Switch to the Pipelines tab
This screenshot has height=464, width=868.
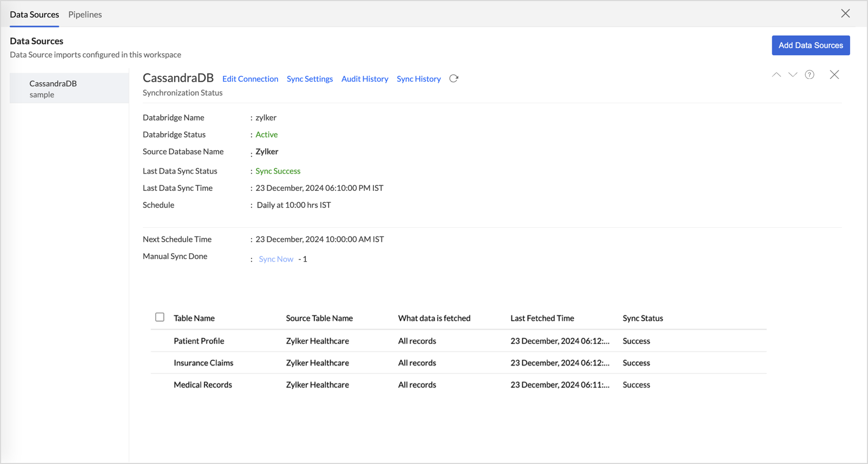85,15
